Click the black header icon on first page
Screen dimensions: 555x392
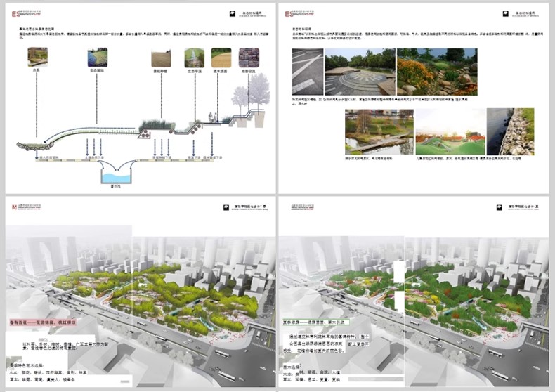click(x=233, y=14)
